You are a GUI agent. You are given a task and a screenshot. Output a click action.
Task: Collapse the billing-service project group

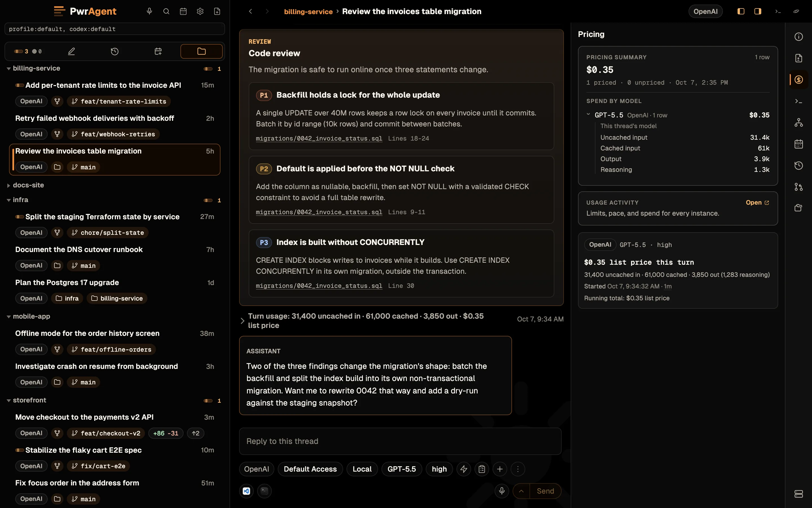(9, 69)
